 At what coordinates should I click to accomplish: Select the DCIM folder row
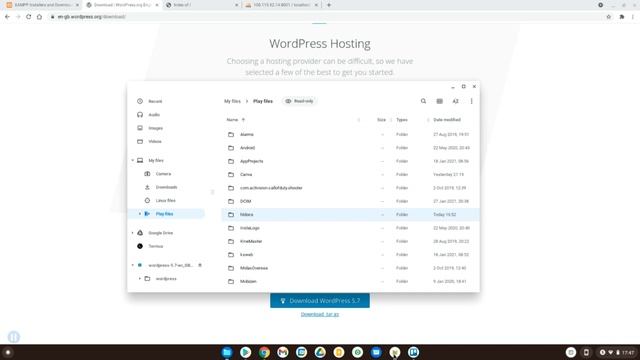(x=351, y=201)
